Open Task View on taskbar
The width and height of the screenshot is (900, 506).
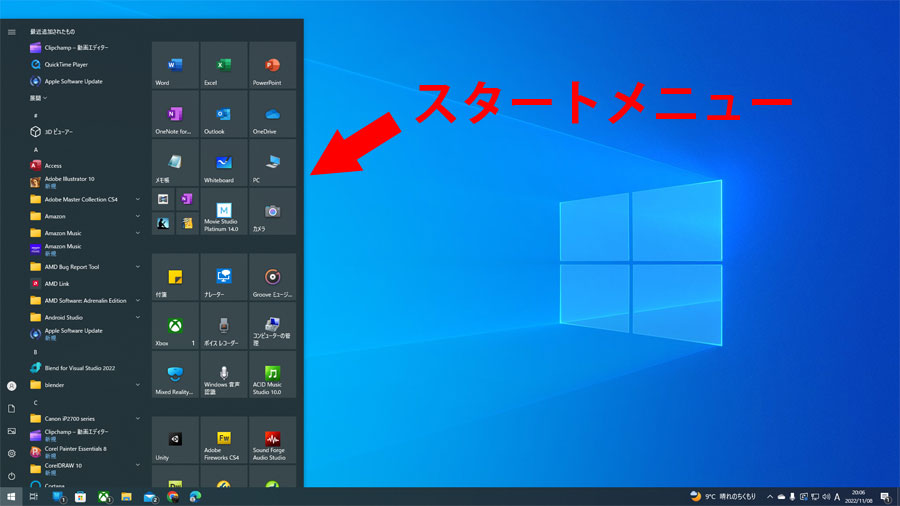pyautogui.click(x=33, y=497)
